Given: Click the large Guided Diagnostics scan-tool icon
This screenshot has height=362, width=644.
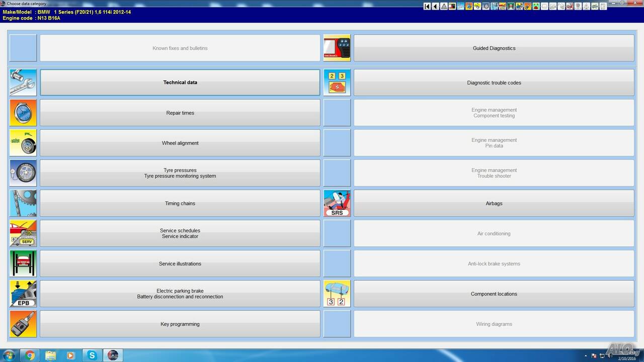Looking at the screenshot, I should 337,48.
